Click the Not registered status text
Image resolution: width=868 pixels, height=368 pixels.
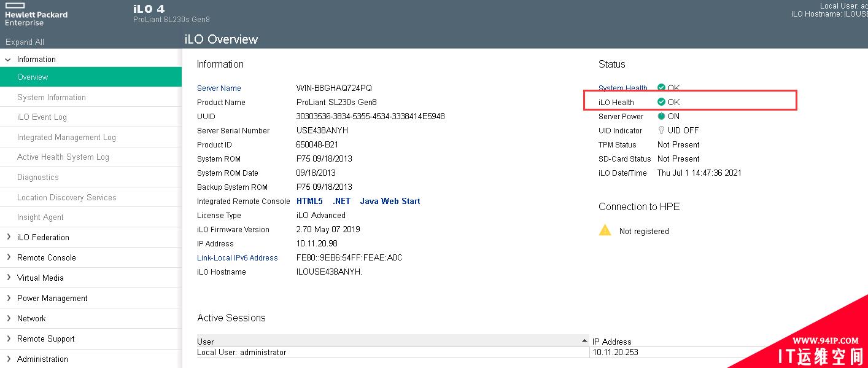tap(644, 231)
